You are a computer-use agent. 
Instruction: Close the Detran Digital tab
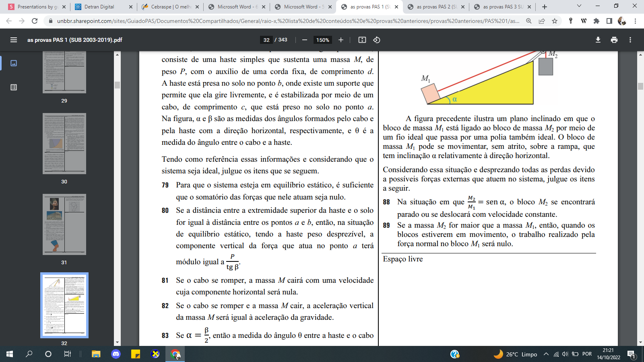(x=130, y=7)
